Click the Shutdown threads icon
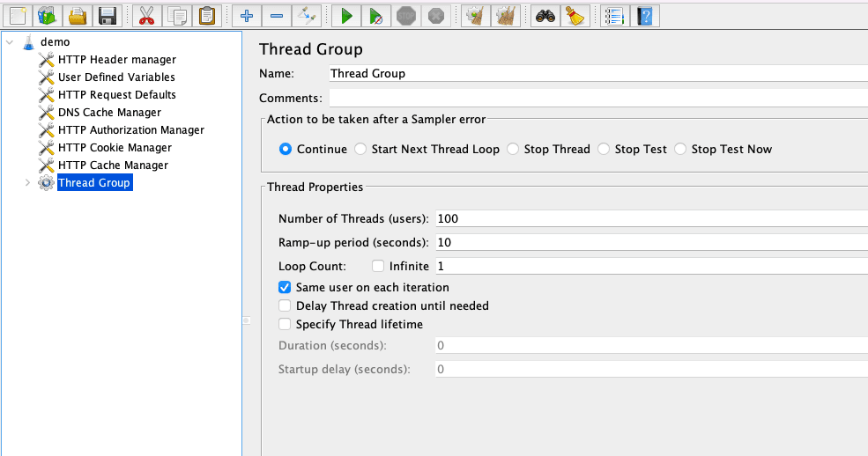 (435, 16)
